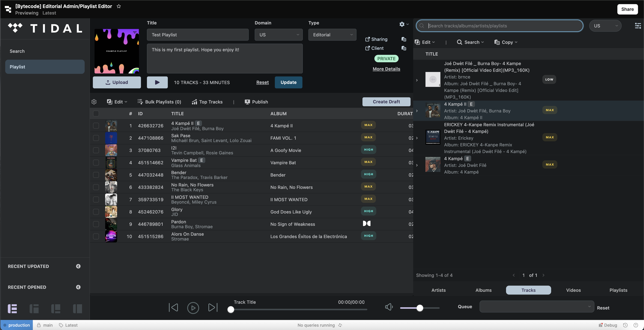Skip to the next track in player
The height and width of the screenshot is (330, 644).
click(213, 307)
